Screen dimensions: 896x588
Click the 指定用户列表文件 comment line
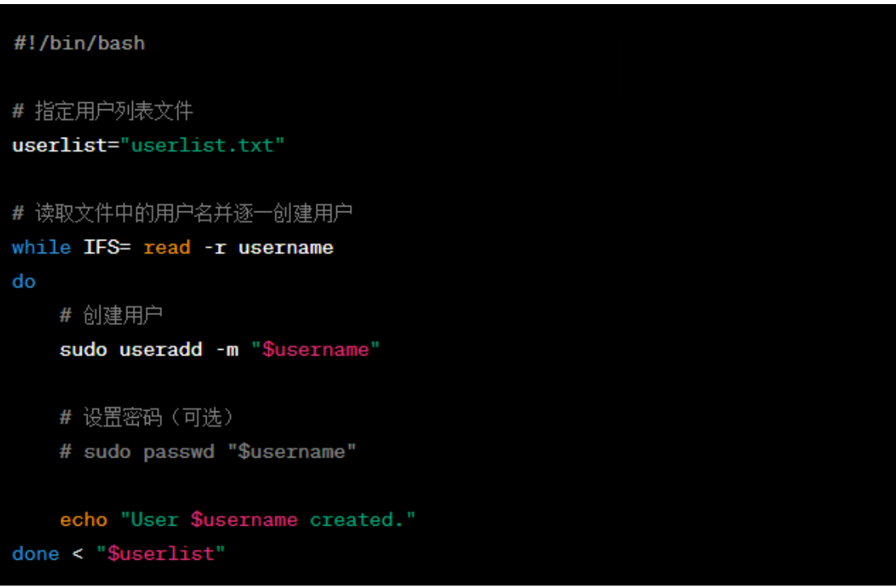pos(103,111)
